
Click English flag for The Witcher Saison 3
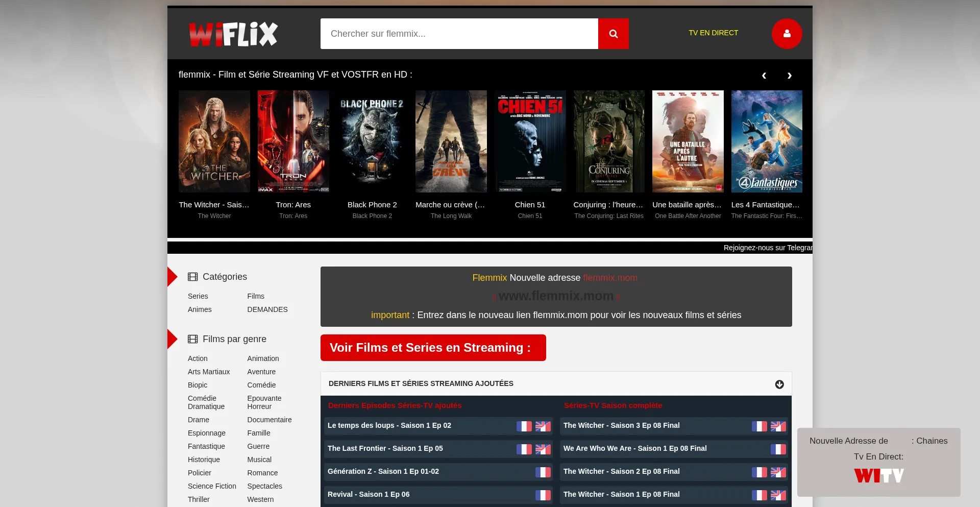[778, 426]
